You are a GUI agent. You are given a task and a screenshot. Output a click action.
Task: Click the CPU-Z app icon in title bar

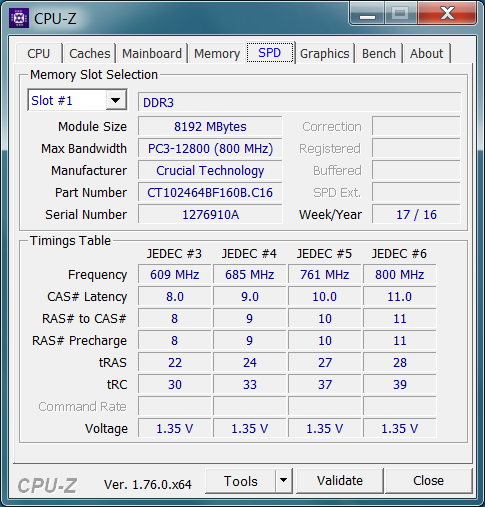pos(19,18)
